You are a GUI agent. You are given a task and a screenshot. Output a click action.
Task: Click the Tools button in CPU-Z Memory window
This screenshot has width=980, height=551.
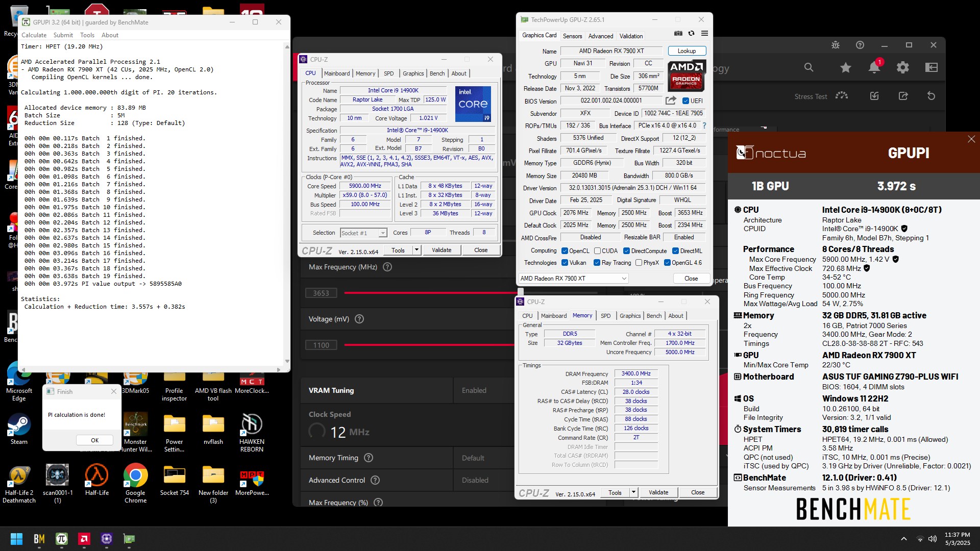tap(615, 492)
